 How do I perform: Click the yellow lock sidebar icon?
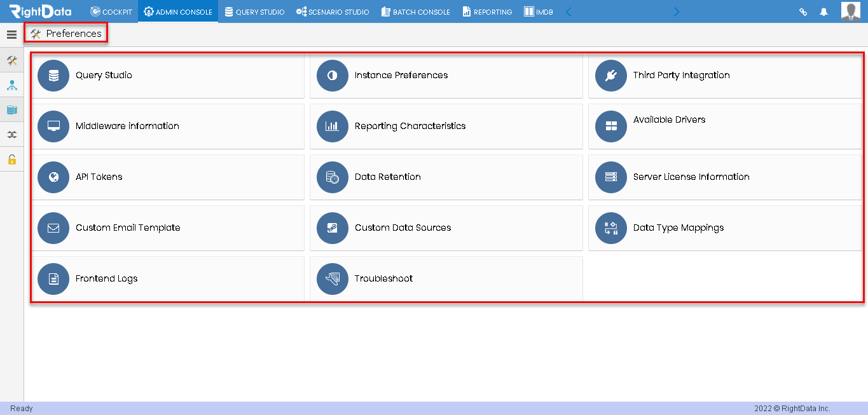point(11,160)
